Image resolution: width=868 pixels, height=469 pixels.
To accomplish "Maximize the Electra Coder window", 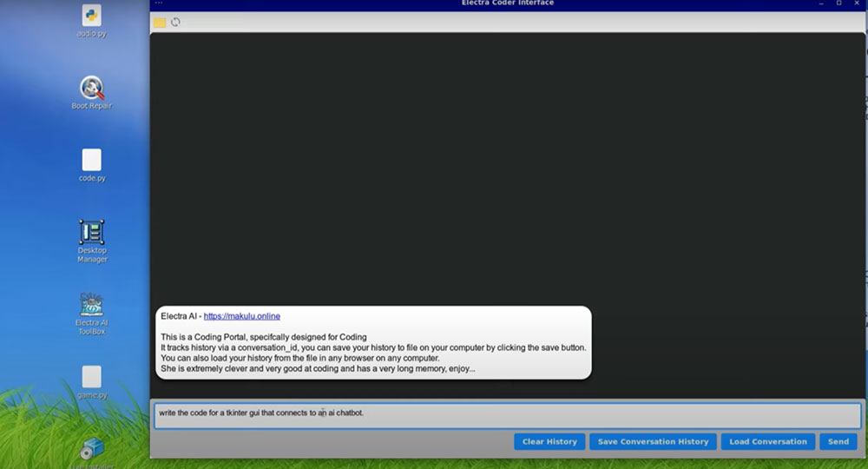I will pos(838,3).
